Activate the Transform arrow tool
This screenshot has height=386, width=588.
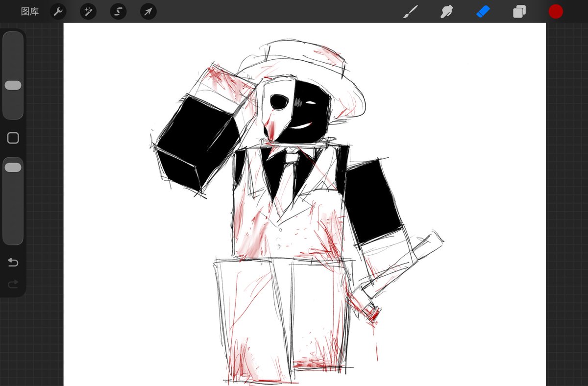click(148, 12)
